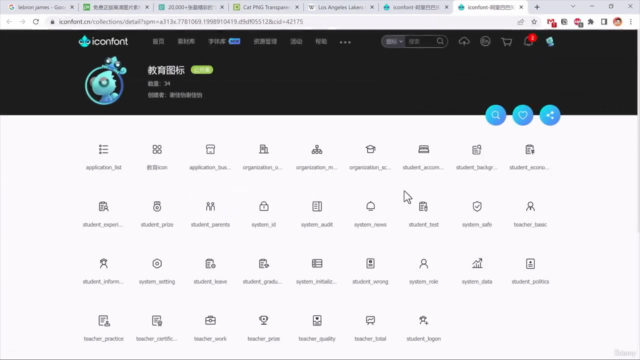The width and height of the screenshot is (640, 360).
Task: Select the teacher_prize trophy icon
Action: pyautogui.click(x=264, y=321)
